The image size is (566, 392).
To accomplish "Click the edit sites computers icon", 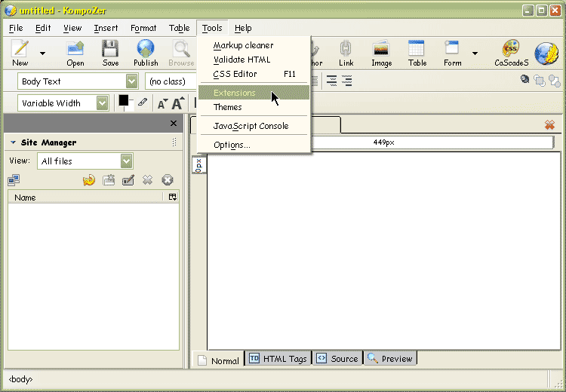I will point(14,179).
